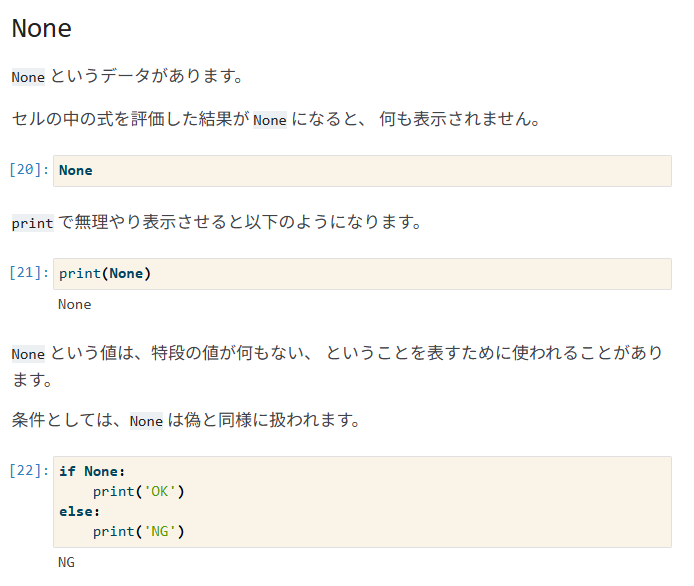Click inside the print(None) code cell
This screenshot has width=694, height=586.
click(x=362, y=274)
